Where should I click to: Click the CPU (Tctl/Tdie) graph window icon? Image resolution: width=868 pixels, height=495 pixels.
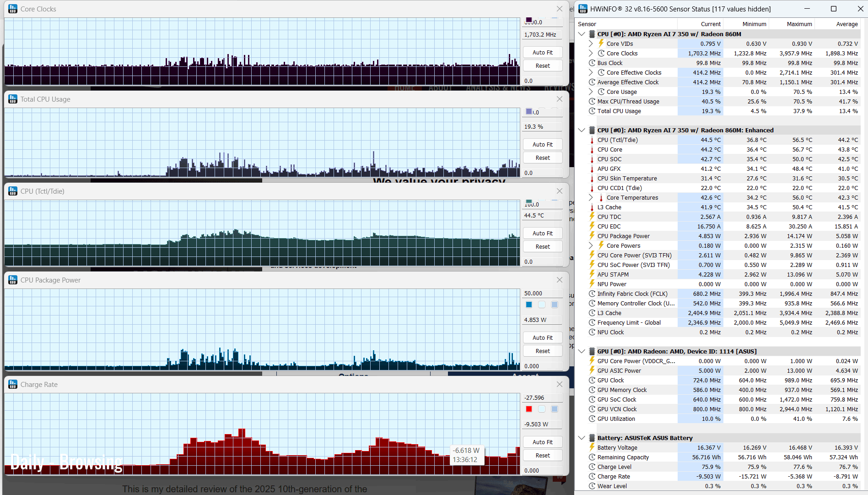pos(13,191)
